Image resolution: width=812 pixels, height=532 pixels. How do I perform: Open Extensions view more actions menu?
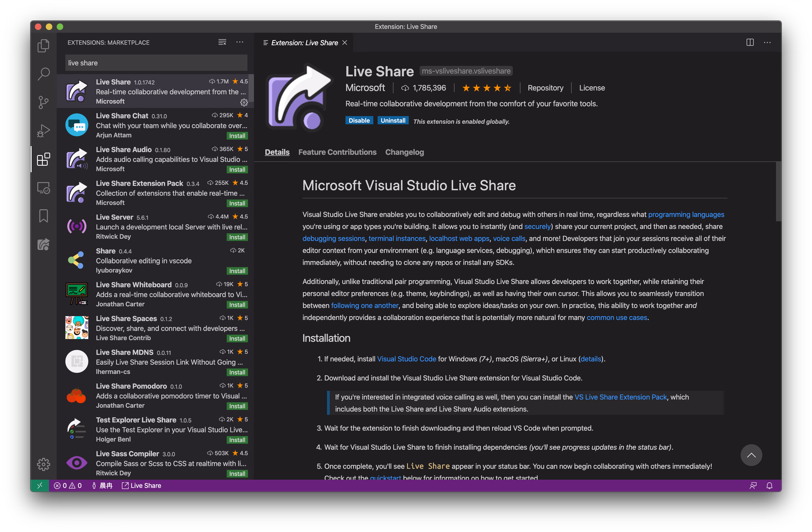click(x=240, y=42)
